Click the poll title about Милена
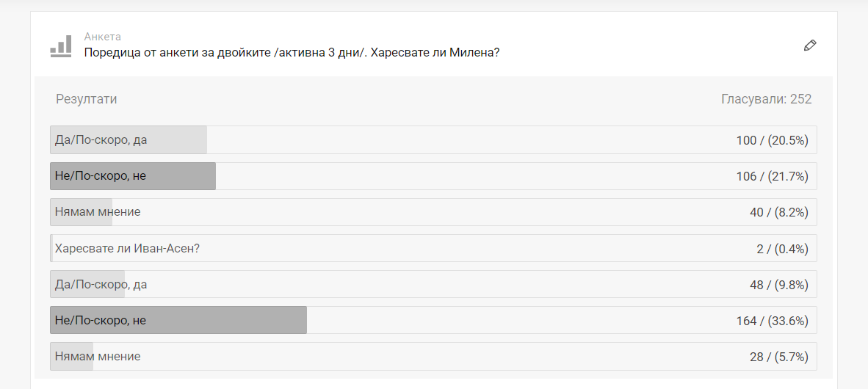 [292, 53]
